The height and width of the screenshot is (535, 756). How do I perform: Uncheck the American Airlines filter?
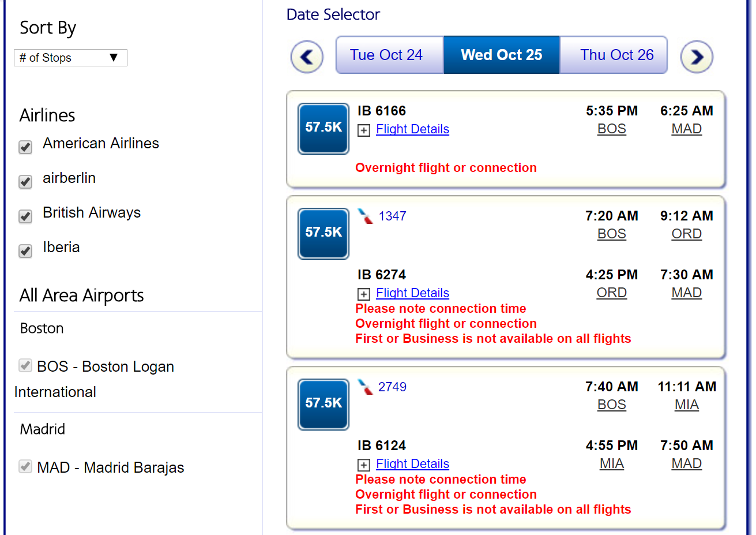pos(25,147)
